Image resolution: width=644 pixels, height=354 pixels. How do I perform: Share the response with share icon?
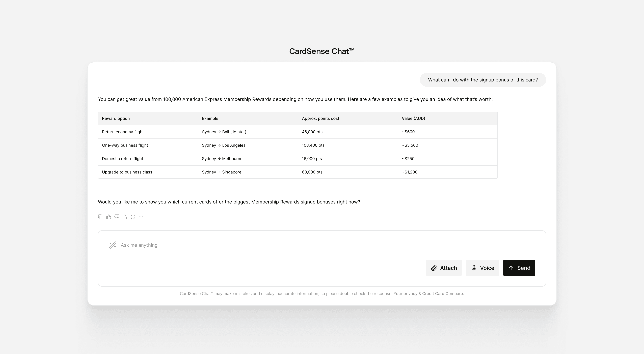coord(125,217)
